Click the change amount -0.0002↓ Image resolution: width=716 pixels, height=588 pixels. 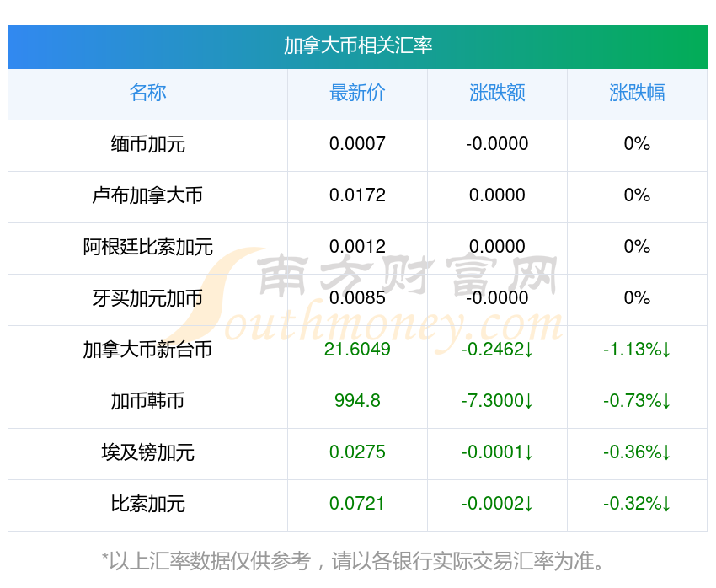click(x=497, y=504)
